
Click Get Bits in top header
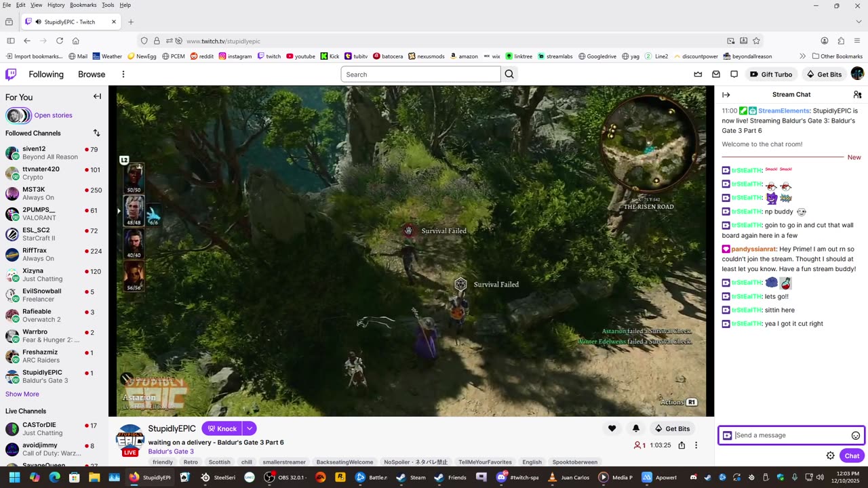click(825, 74)
